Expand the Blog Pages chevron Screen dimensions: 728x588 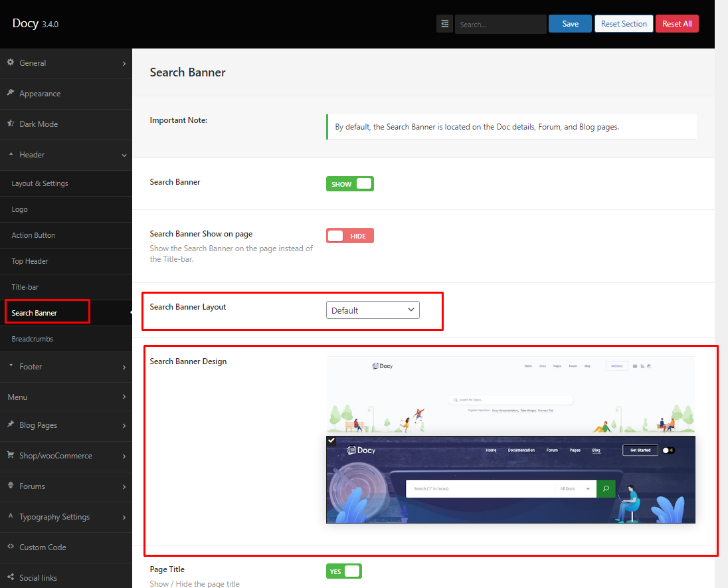click(x=124, y=426)
